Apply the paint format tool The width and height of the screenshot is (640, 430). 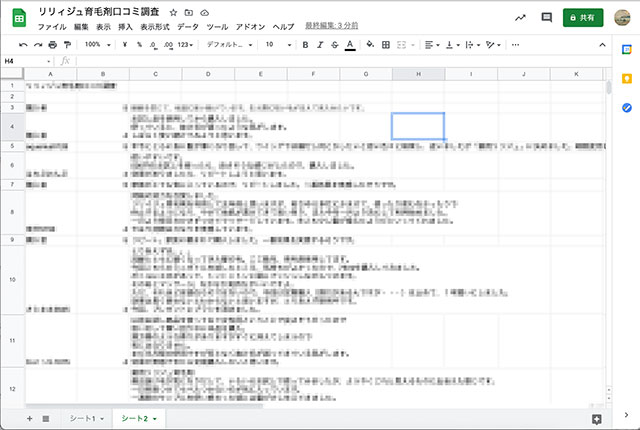68,45
